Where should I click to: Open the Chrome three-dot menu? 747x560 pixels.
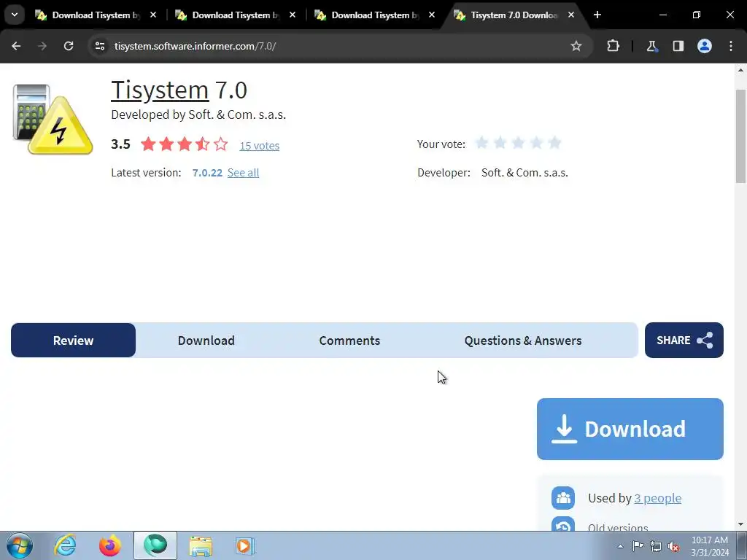pos(731,46)
